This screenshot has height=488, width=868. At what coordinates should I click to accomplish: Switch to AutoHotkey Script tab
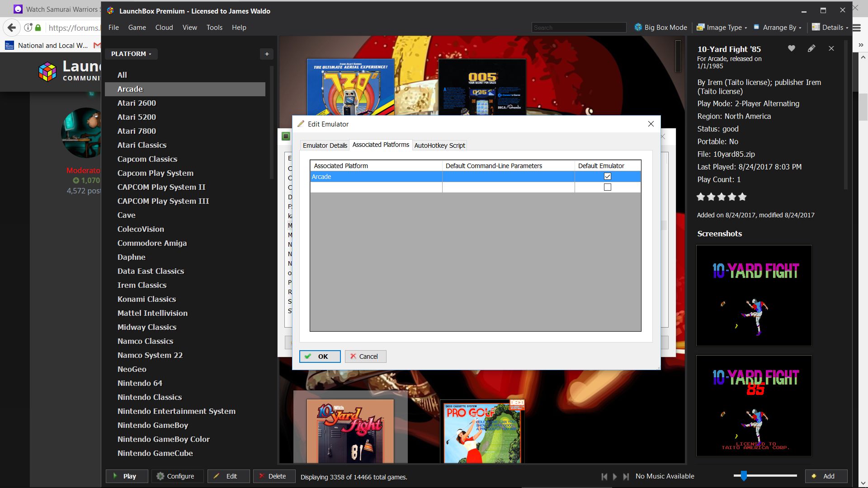click(439, 145)
